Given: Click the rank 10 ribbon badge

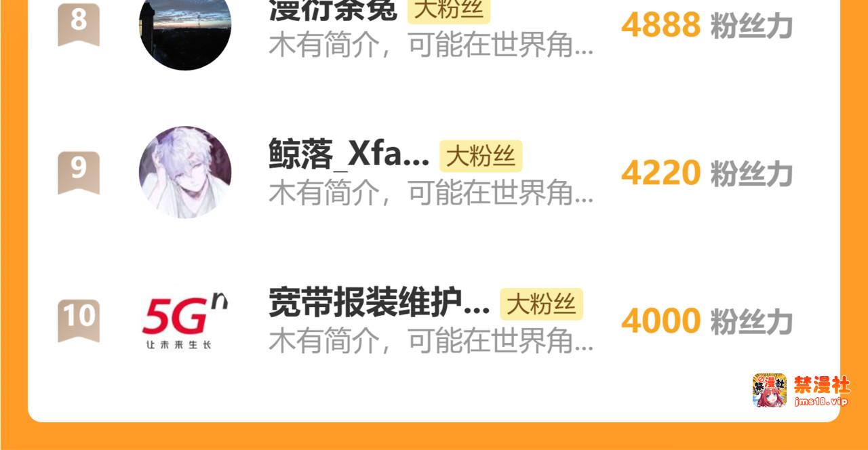Looking at the screenshot, I should (79, 320).
